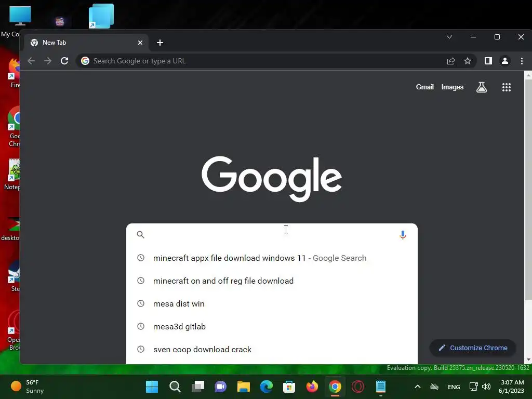This screenshot has height=399, width=532.
Task: Open the Chrome side panel
Action: point(488,61)
